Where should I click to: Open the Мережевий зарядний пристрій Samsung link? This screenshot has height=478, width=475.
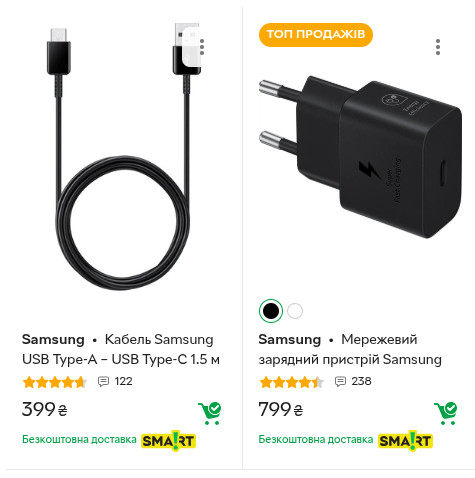[x=350, y=349]
